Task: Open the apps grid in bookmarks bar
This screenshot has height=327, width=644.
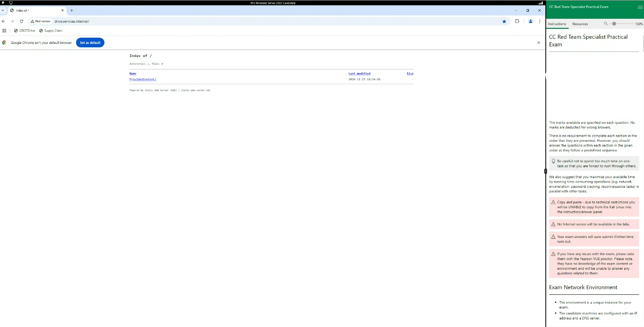Action: pyautogui.click(x=4, y=31)
